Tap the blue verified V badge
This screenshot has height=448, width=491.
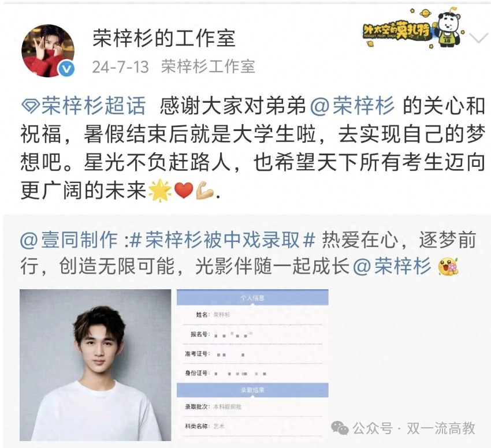66,69
